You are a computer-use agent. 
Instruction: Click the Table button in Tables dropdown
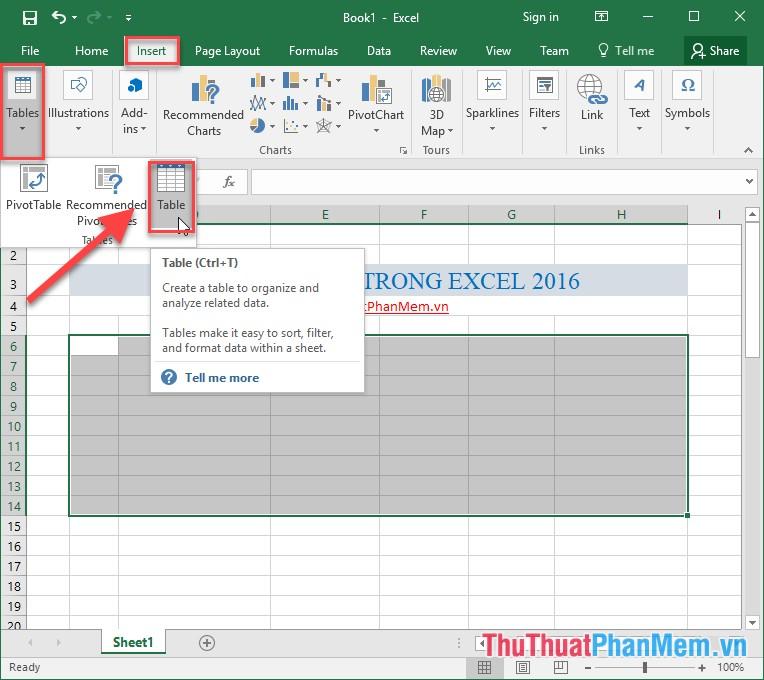click(x=171, y=196)
